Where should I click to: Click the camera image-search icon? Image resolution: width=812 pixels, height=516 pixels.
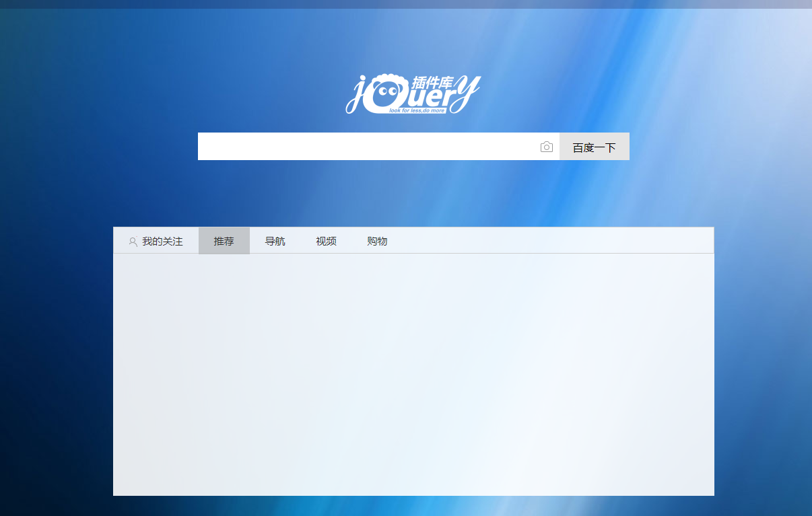[x=547, y=147]
